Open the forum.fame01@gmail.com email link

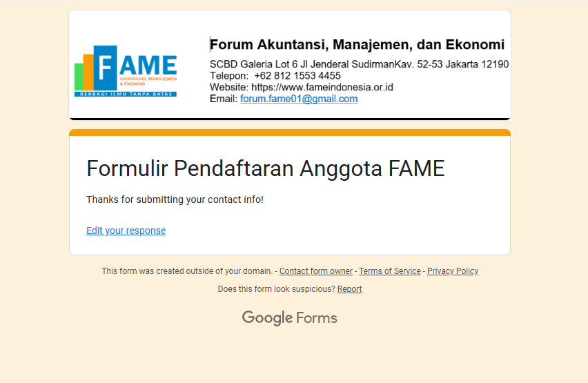coord(299,99)
